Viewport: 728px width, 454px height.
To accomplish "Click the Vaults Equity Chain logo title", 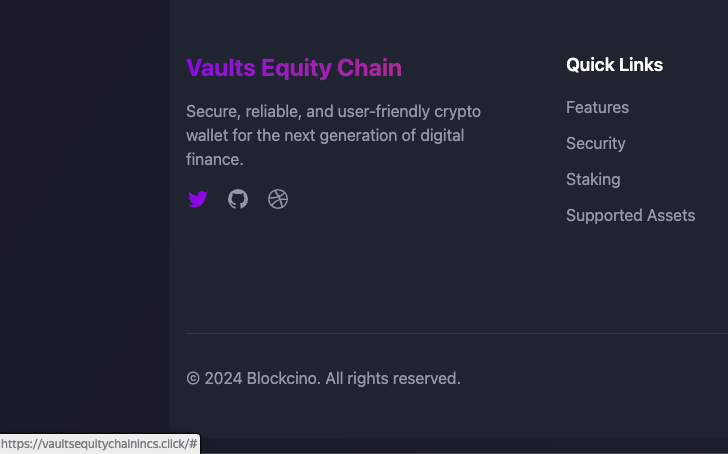I will click(x=294, y=68).
